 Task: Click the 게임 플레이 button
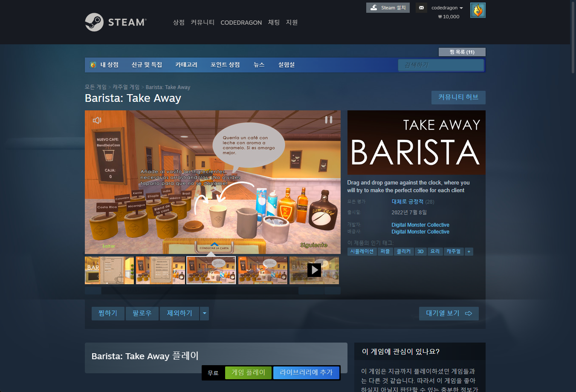point(248,372)
